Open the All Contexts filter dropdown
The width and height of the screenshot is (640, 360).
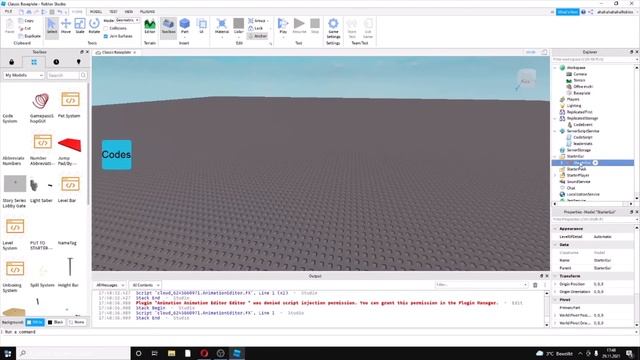point(145,285)
